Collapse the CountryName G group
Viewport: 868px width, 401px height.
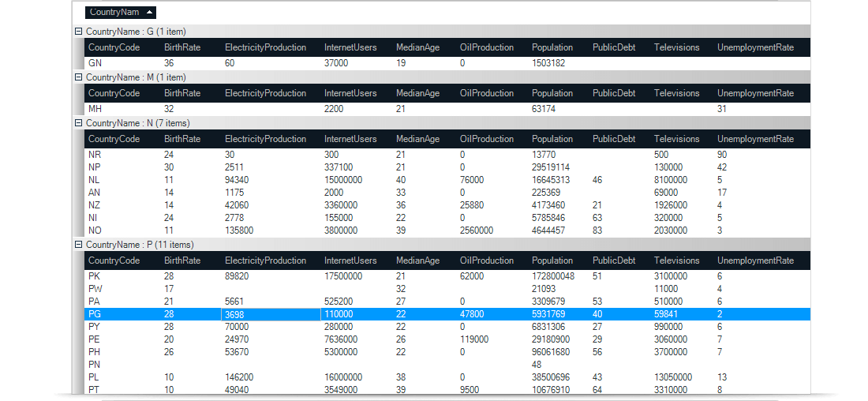pyautogui.click(x=78, y=32)
